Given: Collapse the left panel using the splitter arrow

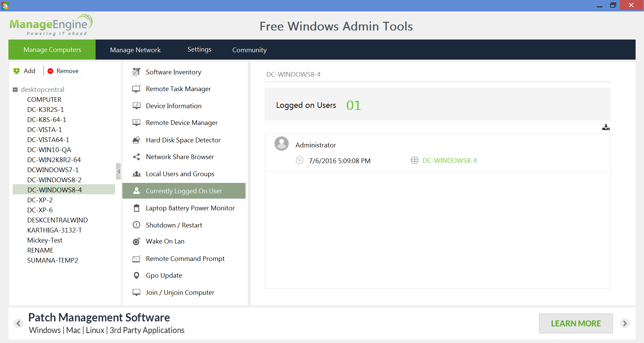Looking at the screenshot, I should [118, 171].
